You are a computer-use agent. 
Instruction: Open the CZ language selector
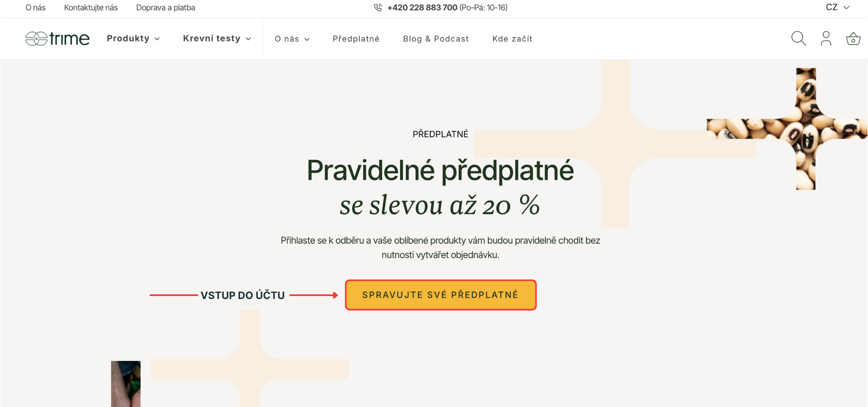point(837,7)
